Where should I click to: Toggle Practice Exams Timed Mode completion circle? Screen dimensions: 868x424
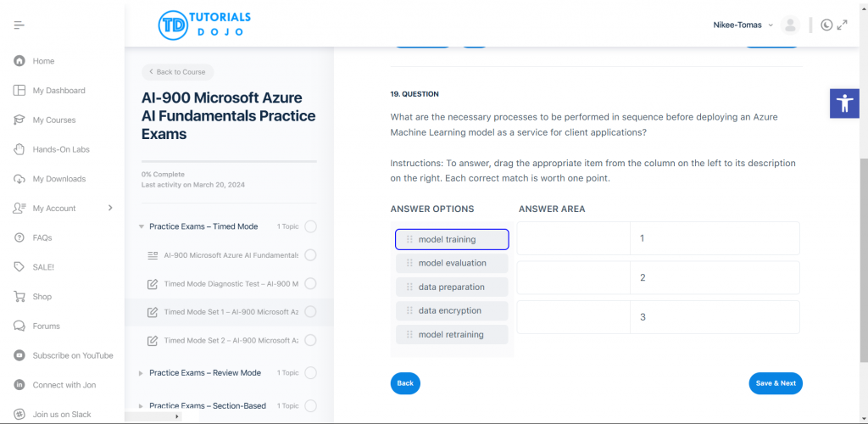(310, 226)
